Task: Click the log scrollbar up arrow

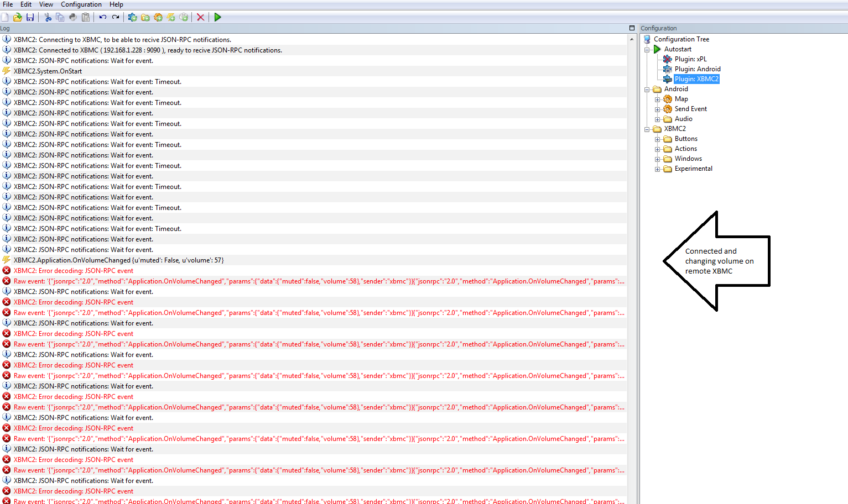Action: pyautogui.click(x=632, y=39)
